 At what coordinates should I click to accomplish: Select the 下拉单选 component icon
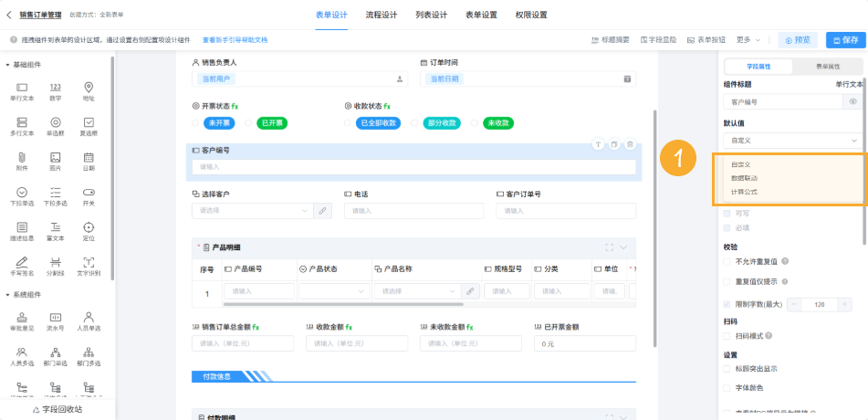[22, 193]
